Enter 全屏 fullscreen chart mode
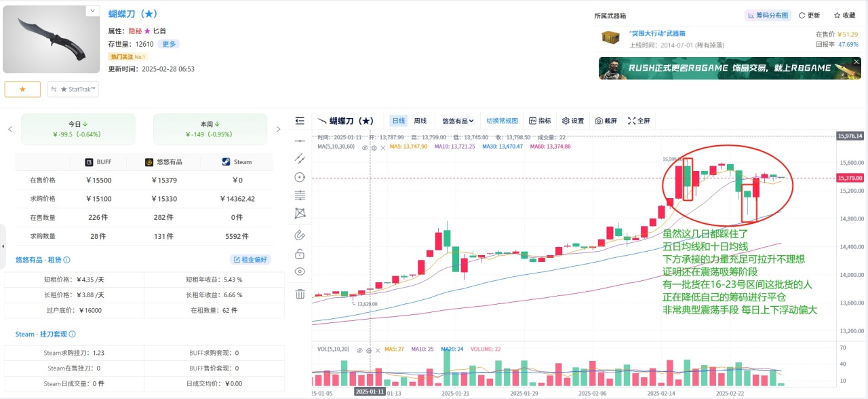The image size is (868, 399). coord(639,121)
